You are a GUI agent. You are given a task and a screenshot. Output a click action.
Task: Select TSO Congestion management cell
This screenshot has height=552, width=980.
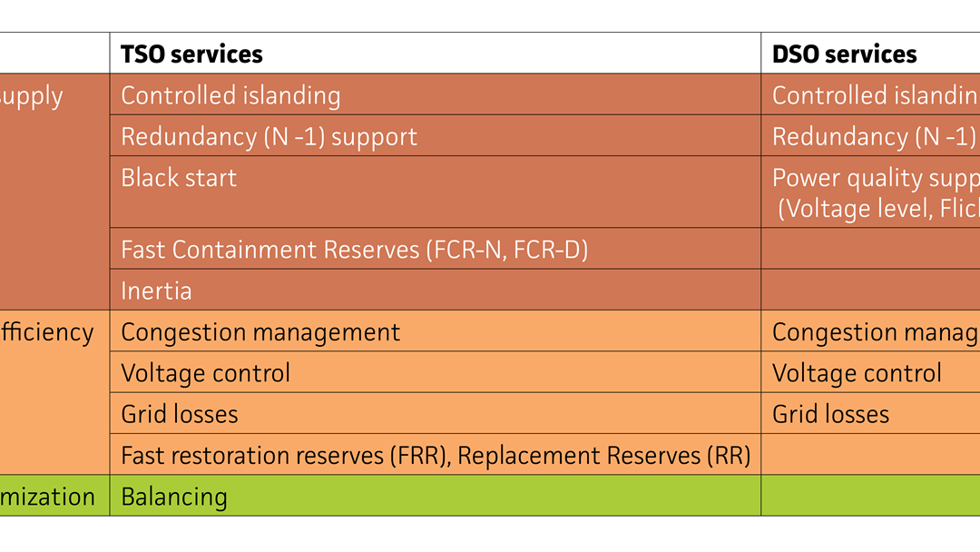click(435, 331)
